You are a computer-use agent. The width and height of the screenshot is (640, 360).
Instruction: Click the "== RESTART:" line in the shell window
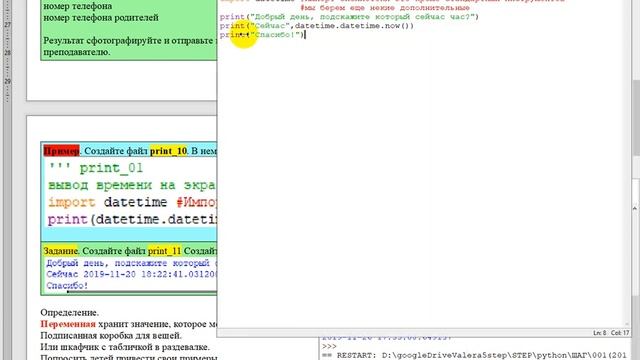[x=473, y=356]
